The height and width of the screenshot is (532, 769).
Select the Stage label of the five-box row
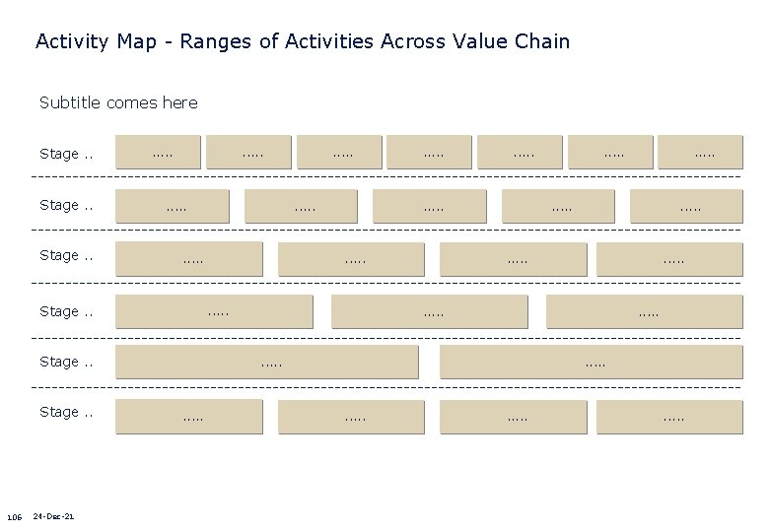(66, 205)
